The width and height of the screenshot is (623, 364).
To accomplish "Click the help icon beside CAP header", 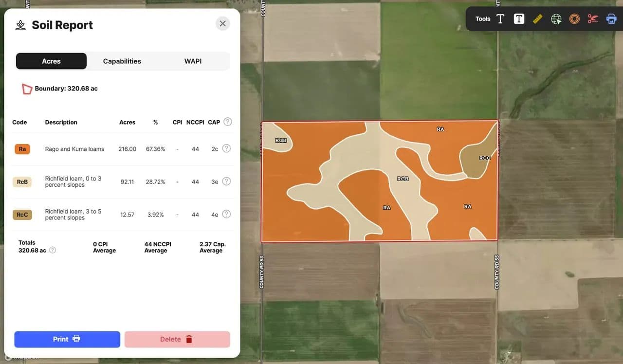I will tap(227, 122).
